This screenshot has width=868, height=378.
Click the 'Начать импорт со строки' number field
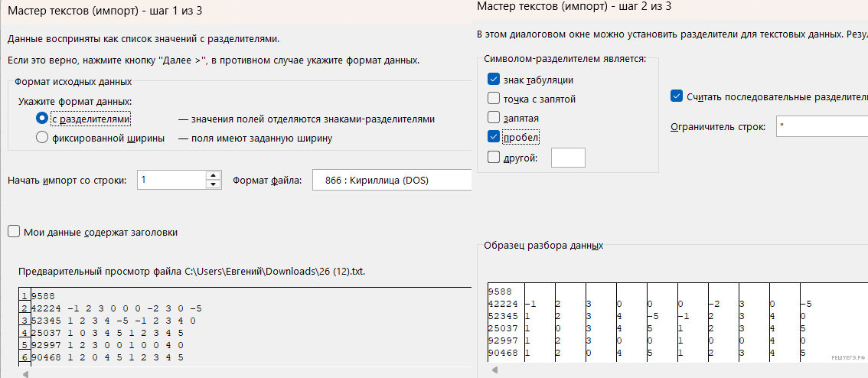pyautogui.click(x=171, y=180)
